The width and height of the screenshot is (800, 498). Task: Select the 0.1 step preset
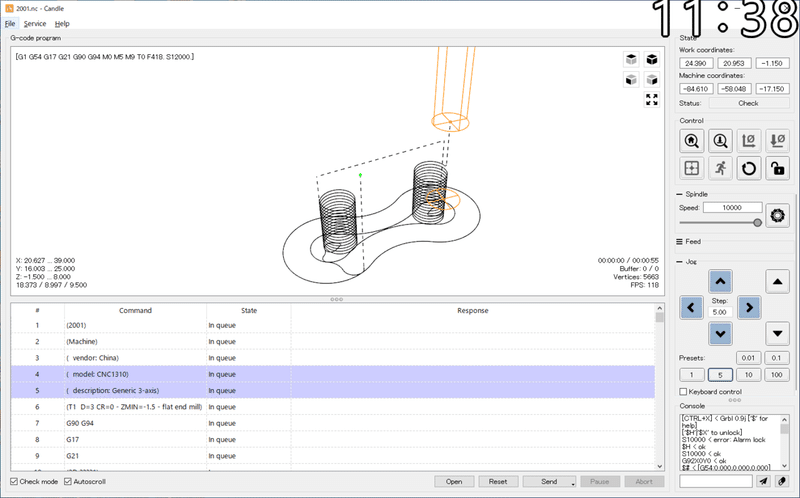[x=777, y=358]
